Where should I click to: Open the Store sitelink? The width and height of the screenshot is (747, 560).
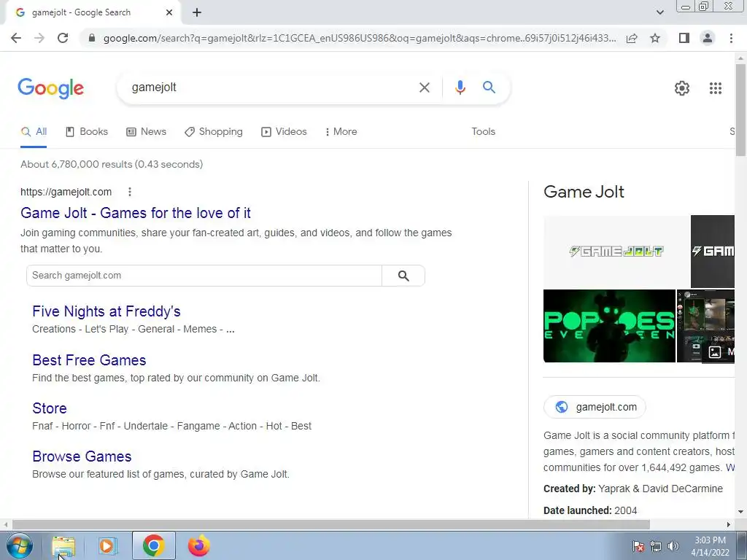(x=50, y=408)
